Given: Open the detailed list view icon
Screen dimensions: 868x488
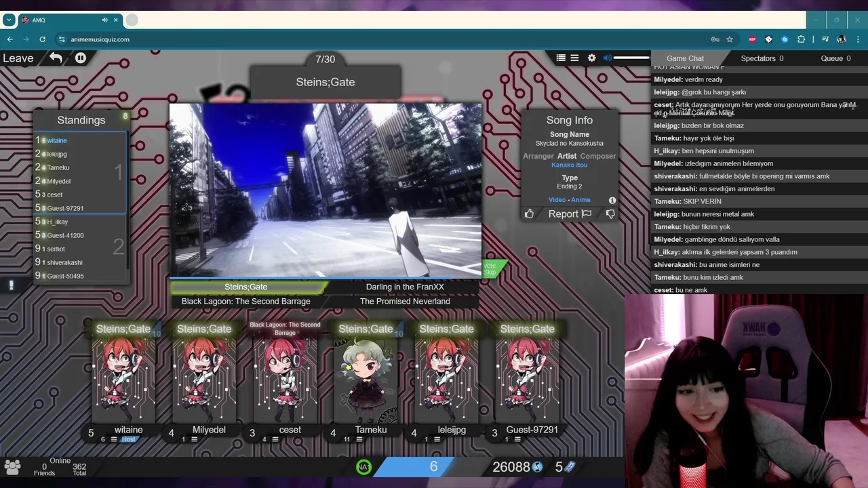Looking at the screenshot, I should (561, 58).
